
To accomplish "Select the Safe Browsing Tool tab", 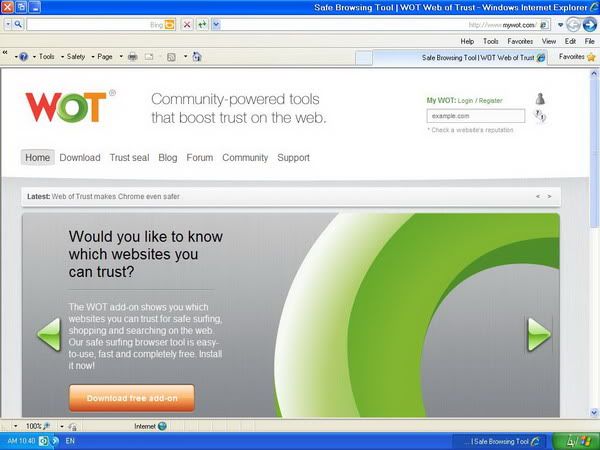I will pyautogui.click(x=461, y=58).
